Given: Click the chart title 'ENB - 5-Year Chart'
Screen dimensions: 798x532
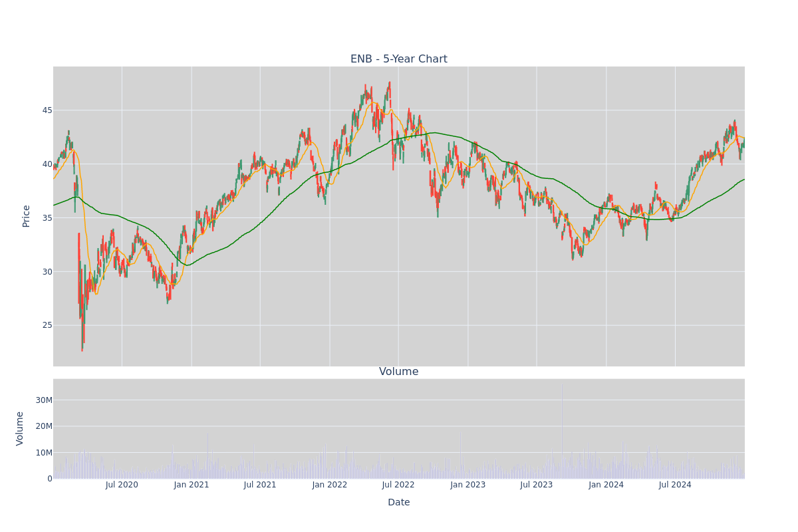Looking at the screenshot, I should [399, 59].
